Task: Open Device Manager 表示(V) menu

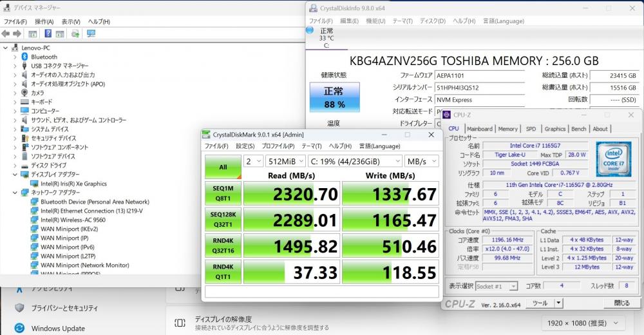Action: [71, 21]
